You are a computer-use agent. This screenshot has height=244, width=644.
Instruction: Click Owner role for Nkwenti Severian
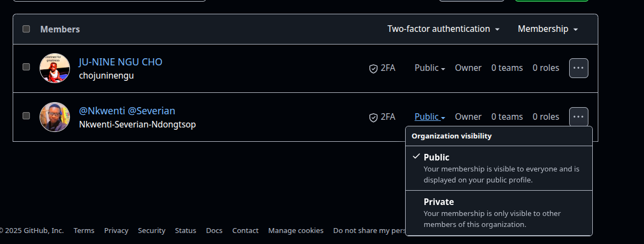click(468, 117)
